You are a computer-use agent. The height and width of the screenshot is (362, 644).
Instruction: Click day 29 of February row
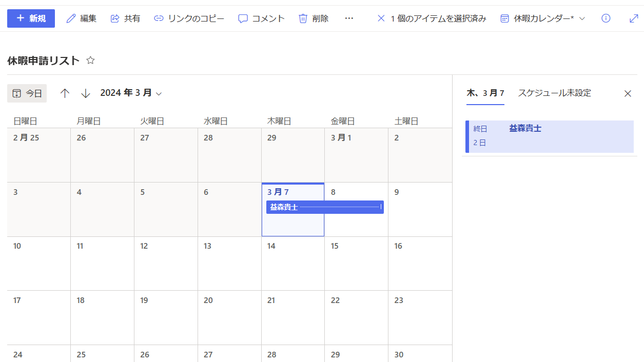click(293, 155)
